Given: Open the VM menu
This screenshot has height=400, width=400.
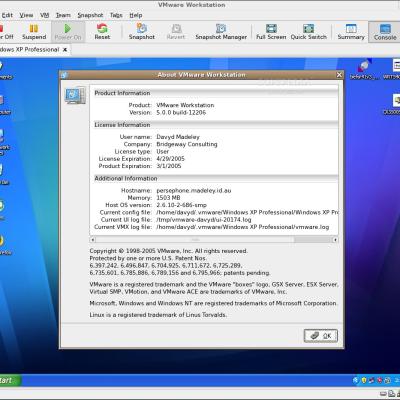Looking at the screenshot, I should [x=45, y=15].
